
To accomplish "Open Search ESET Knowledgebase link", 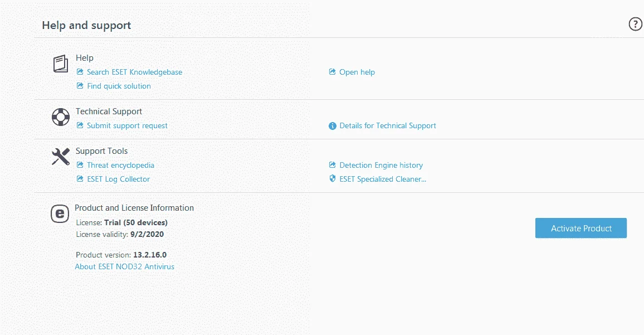I will [134, 72].
